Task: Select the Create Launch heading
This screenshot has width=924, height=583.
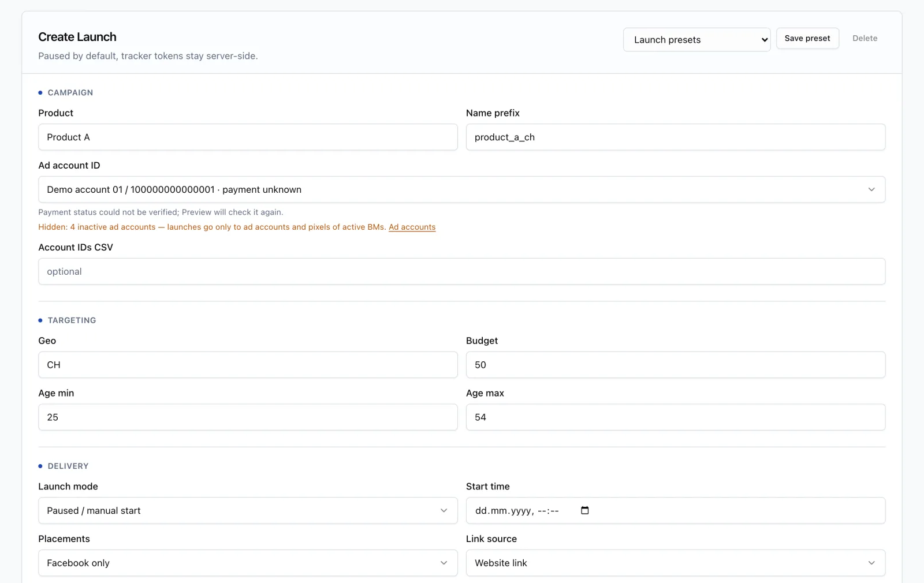Action: coord(77,37)
